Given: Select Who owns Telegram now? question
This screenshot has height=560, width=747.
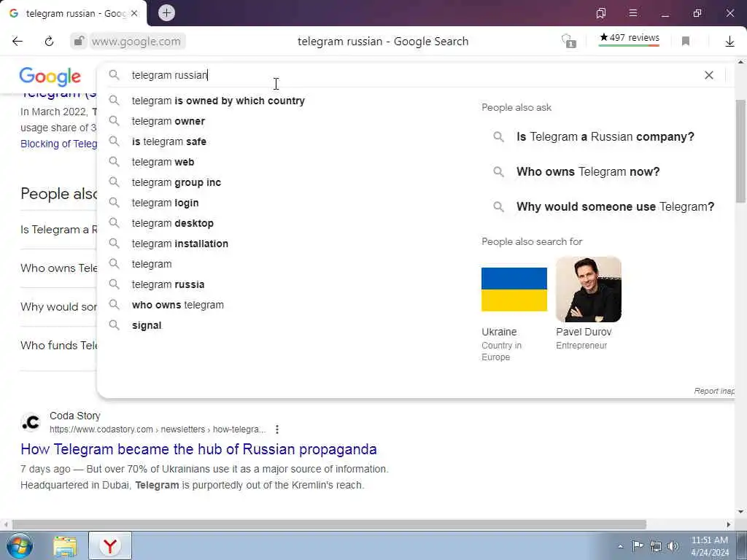Looking at the screenshot, I should pos(588,172).
